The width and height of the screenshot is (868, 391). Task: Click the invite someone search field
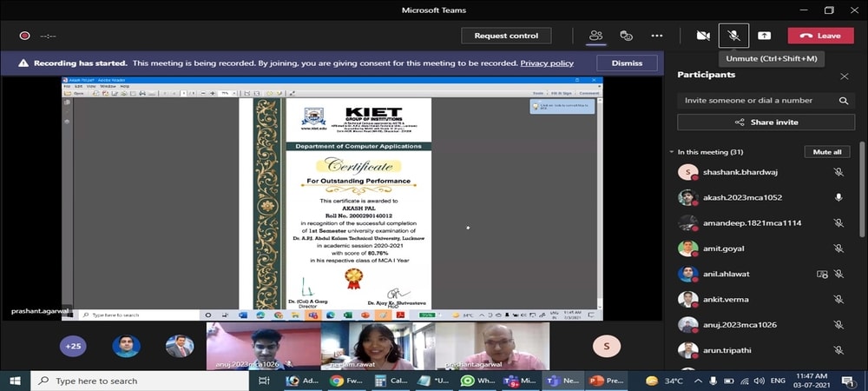[755, 101]
